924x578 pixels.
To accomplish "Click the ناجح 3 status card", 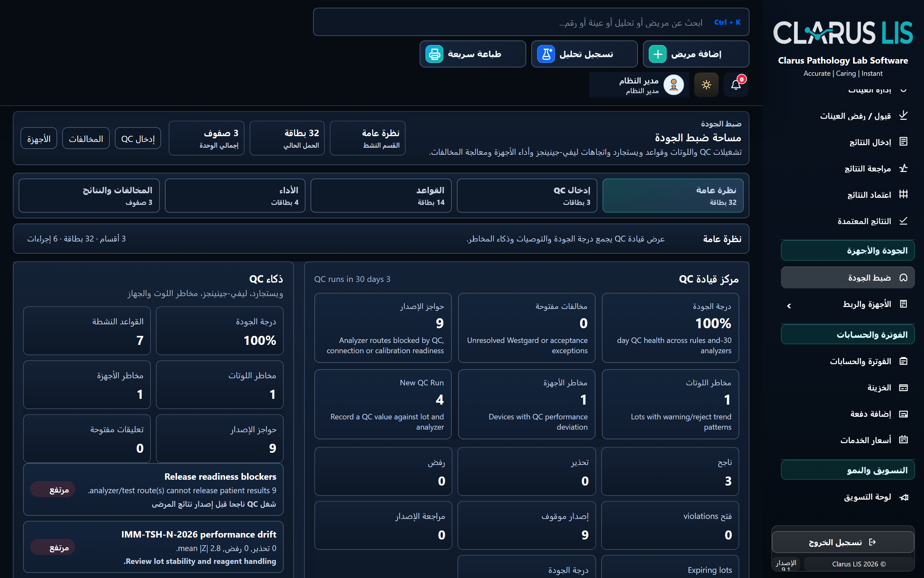I will 670,471.
